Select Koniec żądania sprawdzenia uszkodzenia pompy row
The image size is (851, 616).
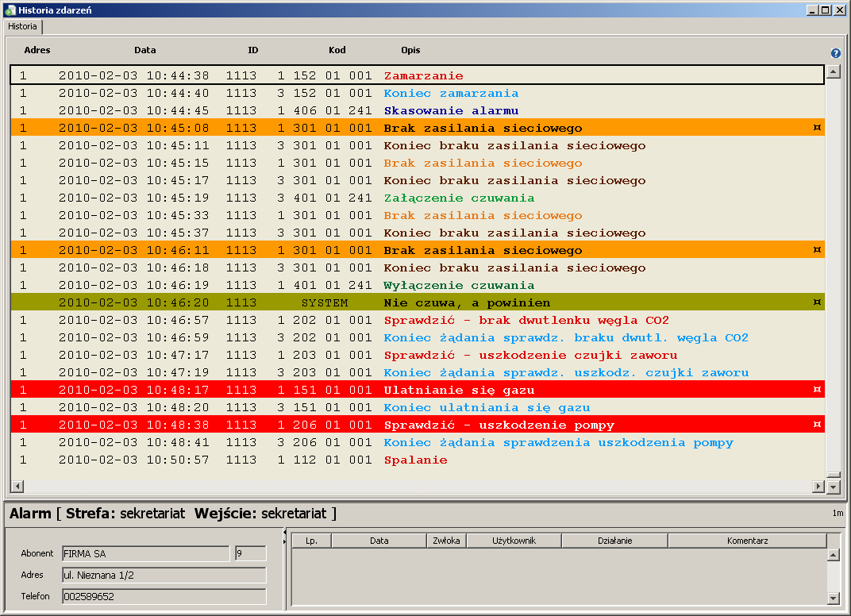[418, 442]
